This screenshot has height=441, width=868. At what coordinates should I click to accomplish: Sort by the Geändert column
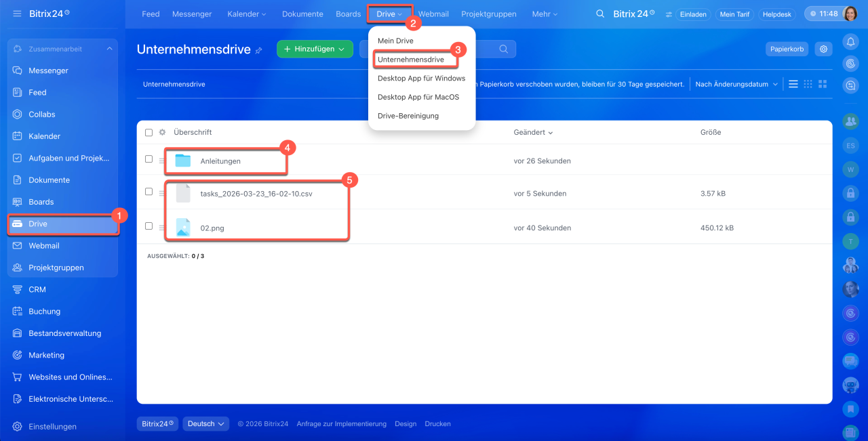533,133
